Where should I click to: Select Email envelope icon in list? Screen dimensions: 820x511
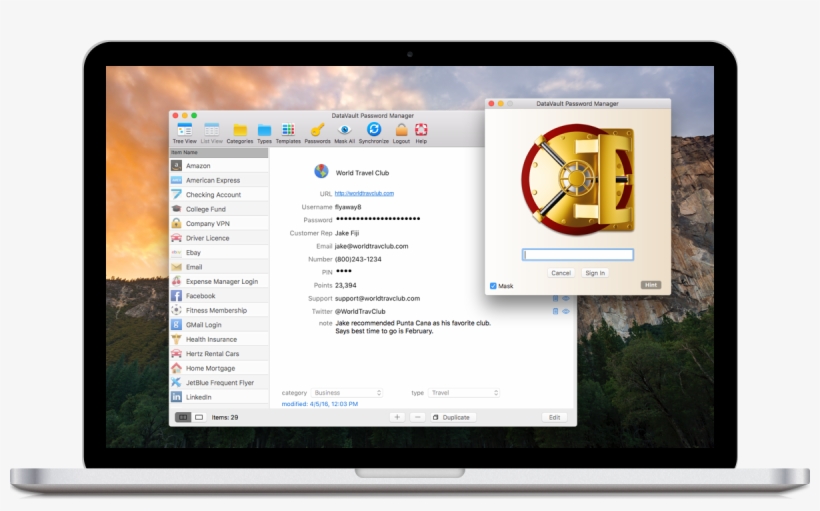(176, 267)
